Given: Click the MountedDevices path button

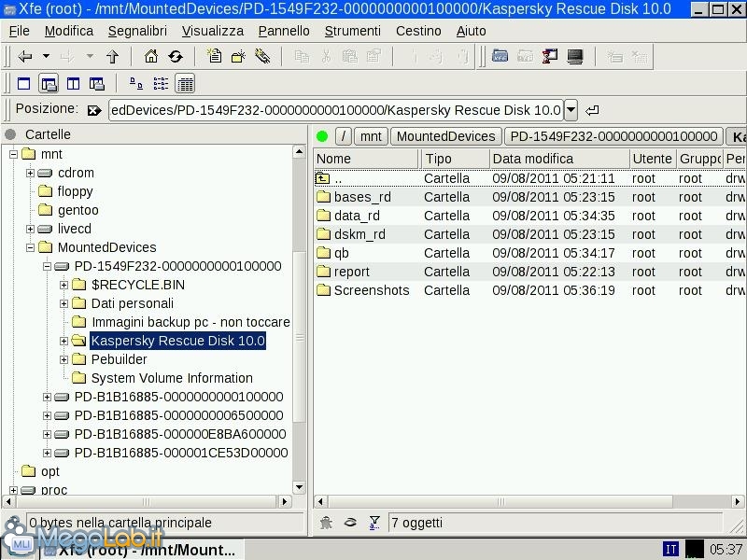Looking at the screenshot, I should (445, 136).
